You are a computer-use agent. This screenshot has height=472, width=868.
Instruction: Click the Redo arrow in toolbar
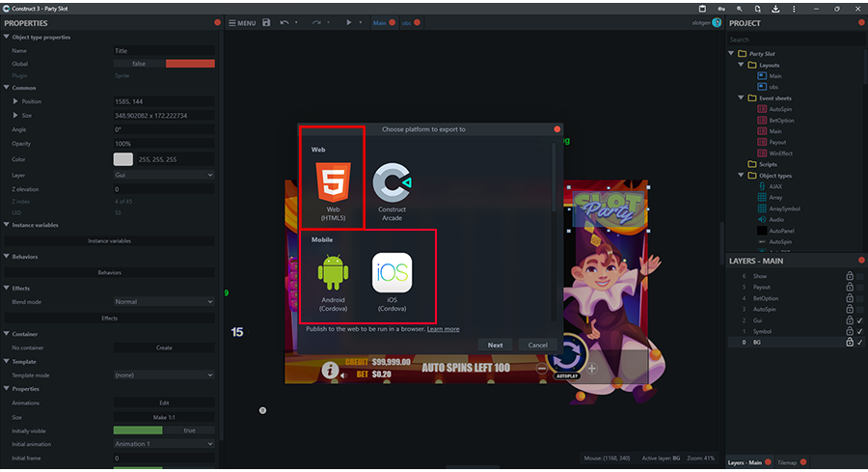(x=316, y=23)
